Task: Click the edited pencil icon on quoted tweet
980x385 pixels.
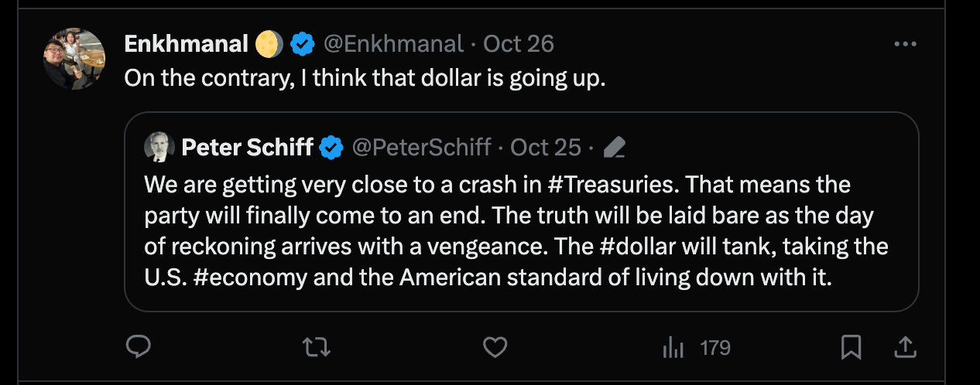Action: pos(614,147)
